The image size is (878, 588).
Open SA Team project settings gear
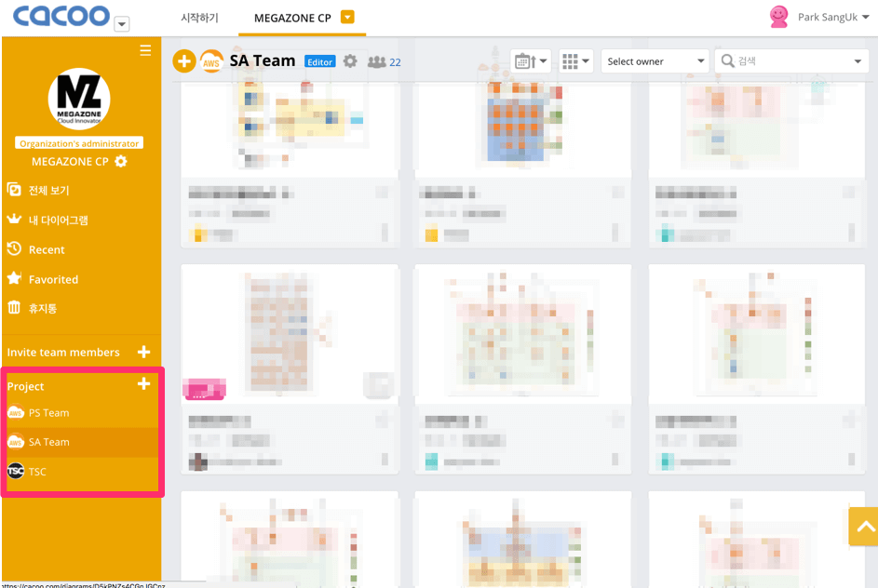coord(350,61)
